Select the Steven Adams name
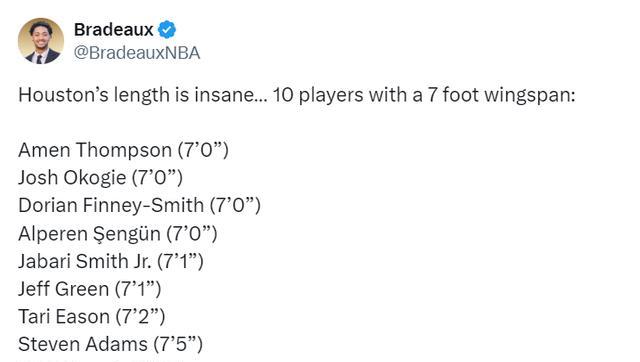Viewport: 640px width, 362px height. click(x=83, y=344)
